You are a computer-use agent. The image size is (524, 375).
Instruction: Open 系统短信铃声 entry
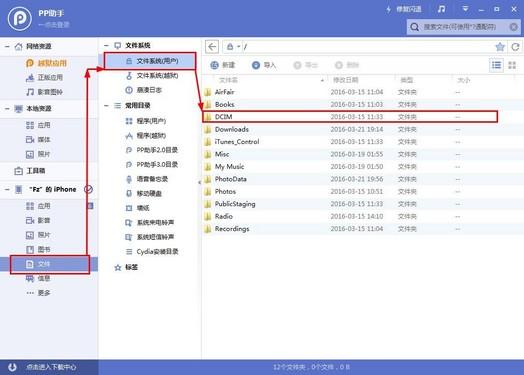(x=149, y=237)
